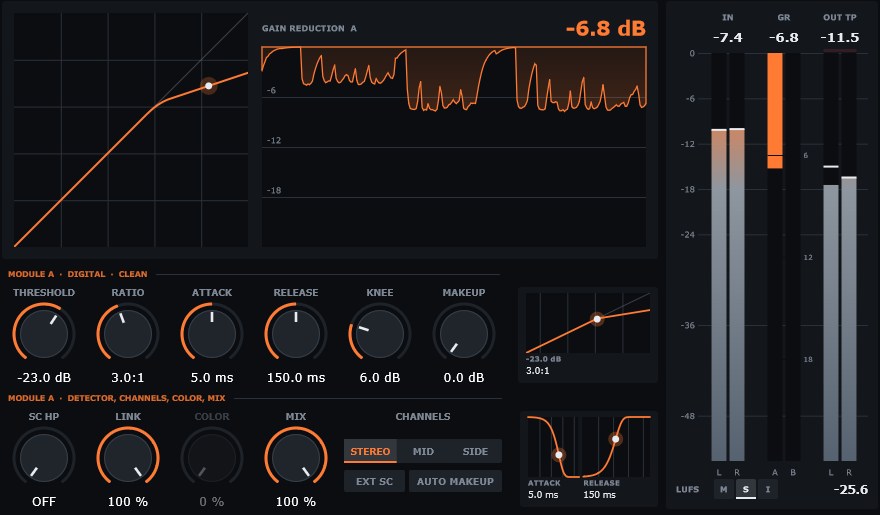The height and width of the screenshot is (515, 880).
Task: Click the 0.0 dB makeup value
Action: pyautogui.click(x=464, y=378)
